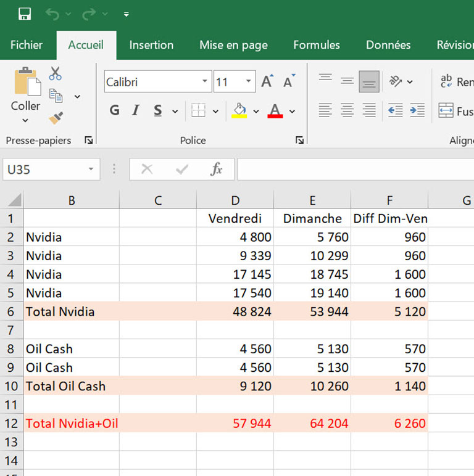Click the Increase Font Size icon
Screen dimensions: 474x476
coord(267,81)
